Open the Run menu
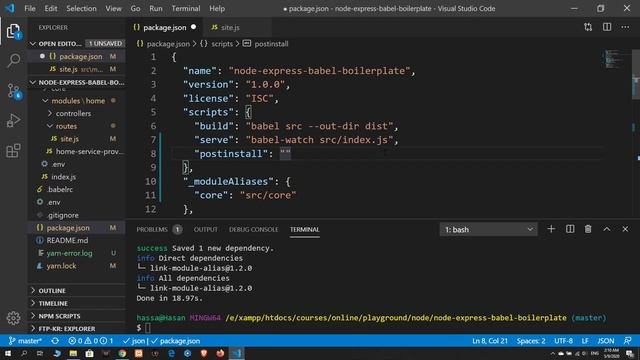Screen dimensions: 640x360 coord(156,9)
